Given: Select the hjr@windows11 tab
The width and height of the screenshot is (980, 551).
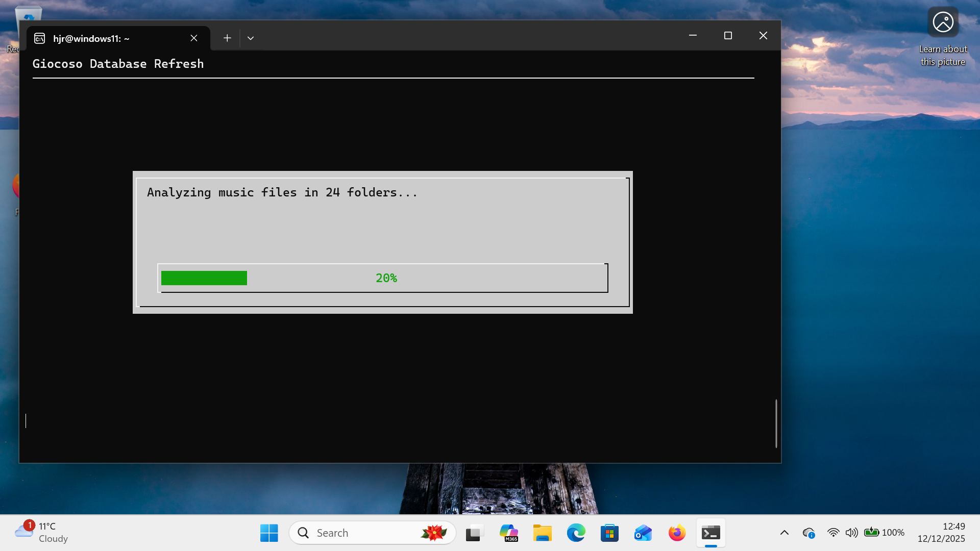Looking at the screenshot, I should click(102, 38).
